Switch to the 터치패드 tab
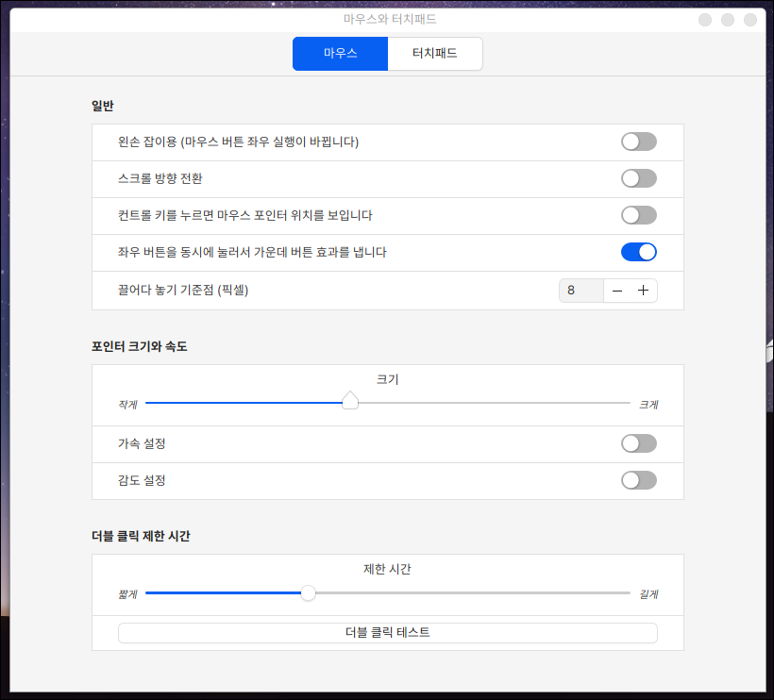Viewport: 774px width, 700px height. (x=435, y=54)
